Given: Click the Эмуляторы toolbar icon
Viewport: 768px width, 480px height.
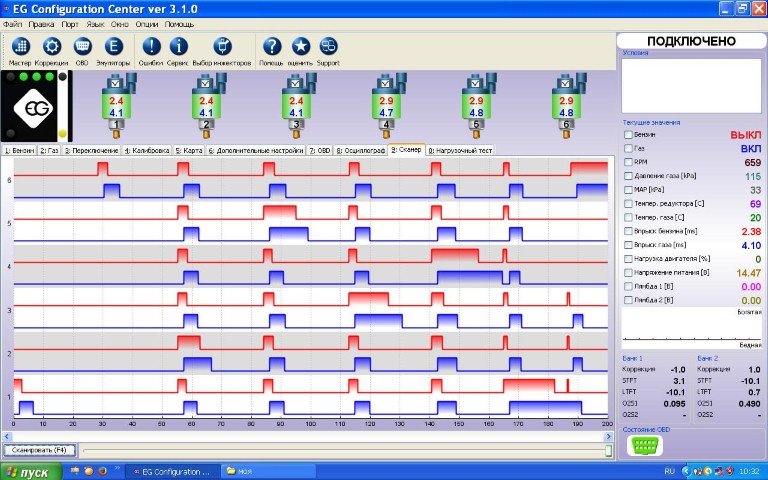Looking at the screenshot, I should click(113, 47).
